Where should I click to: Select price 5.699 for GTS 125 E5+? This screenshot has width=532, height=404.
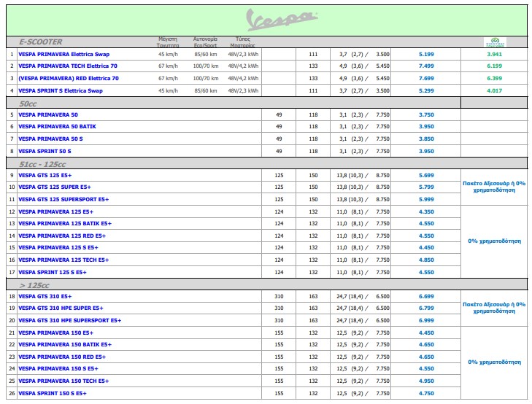[x=426, y=176]
